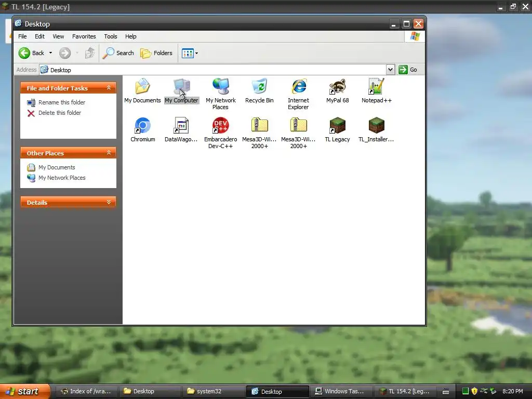Image resolution: width=532 pixels, height=399 pixels.
Task: Click the Start button
Action: pos(24,391)
